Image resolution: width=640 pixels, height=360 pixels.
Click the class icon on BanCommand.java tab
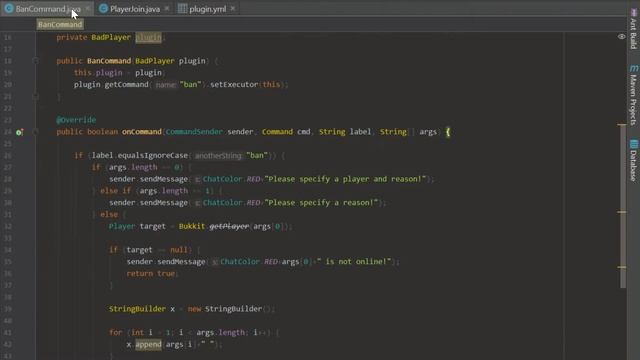[9, 9]
